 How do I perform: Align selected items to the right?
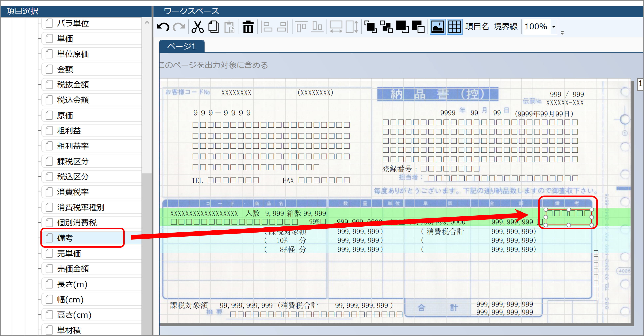pyautogui.click(x=283, y=27)
